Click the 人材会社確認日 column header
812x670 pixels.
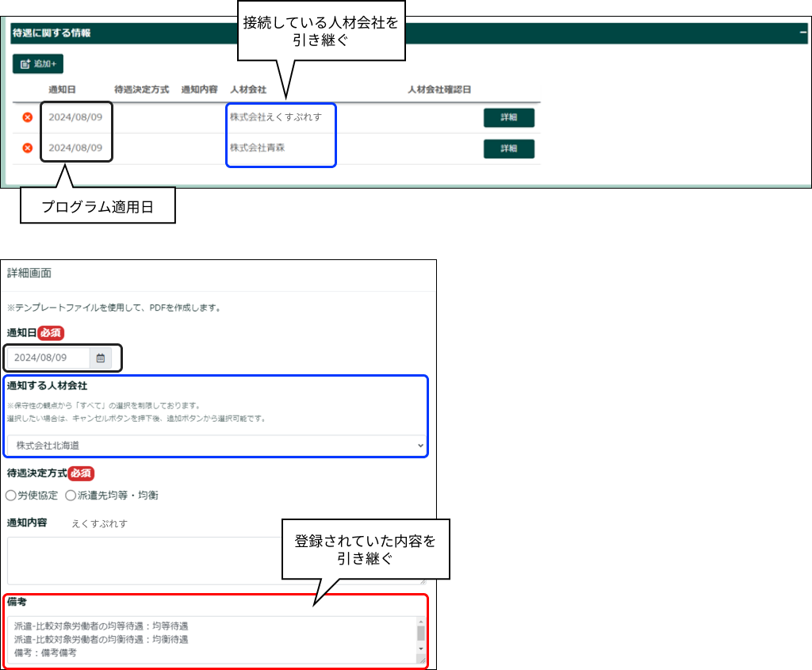[x=439, y=90]
